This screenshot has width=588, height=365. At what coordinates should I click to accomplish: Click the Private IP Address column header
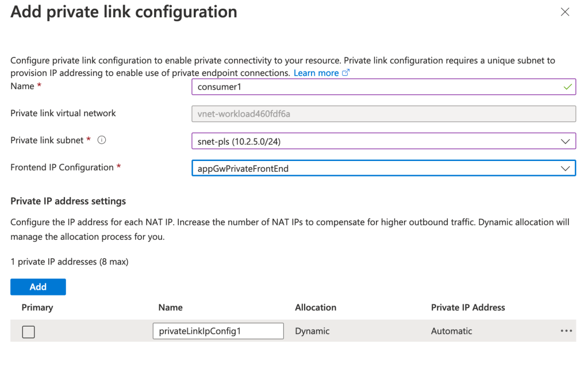(x=467, y=308)
